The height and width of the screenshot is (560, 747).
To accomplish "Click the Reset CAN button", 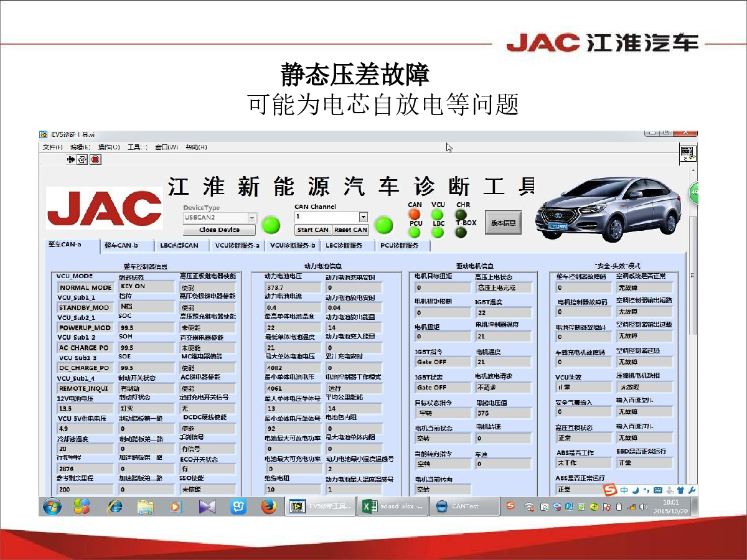I will point(350,230).
